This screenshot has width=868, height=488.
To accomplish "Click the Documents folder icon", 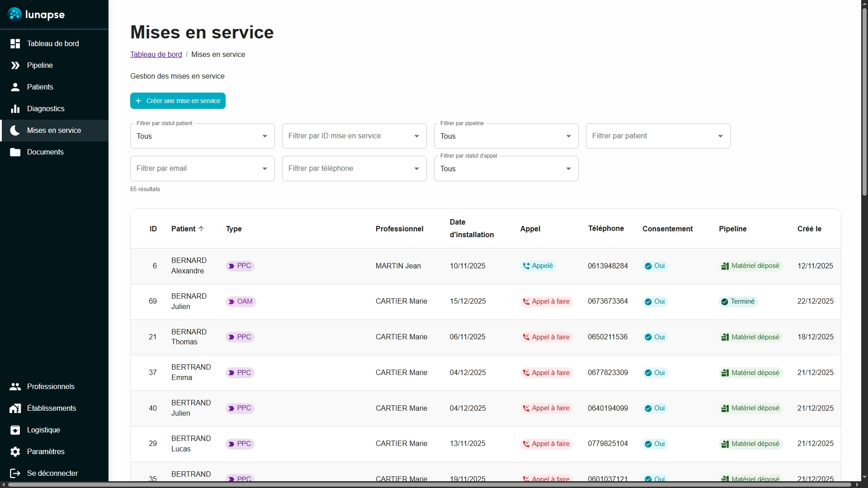I will coord(15,152).
